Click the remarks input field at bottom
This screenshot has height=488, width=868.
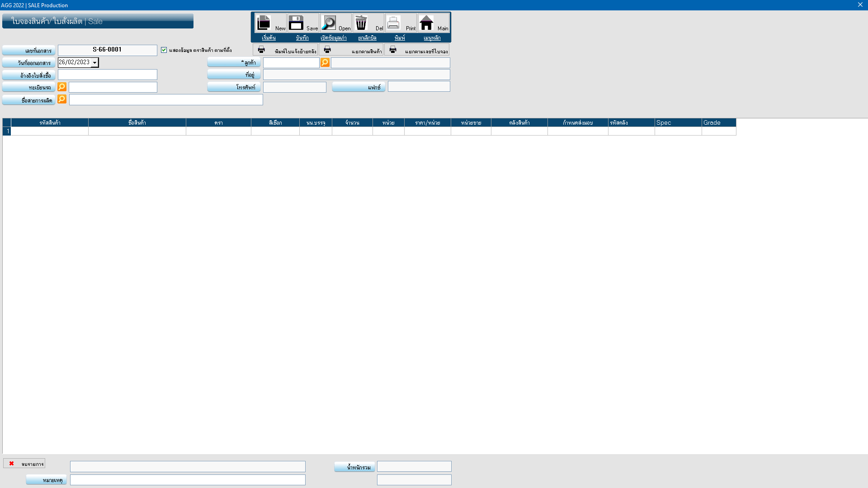point(188,480)
